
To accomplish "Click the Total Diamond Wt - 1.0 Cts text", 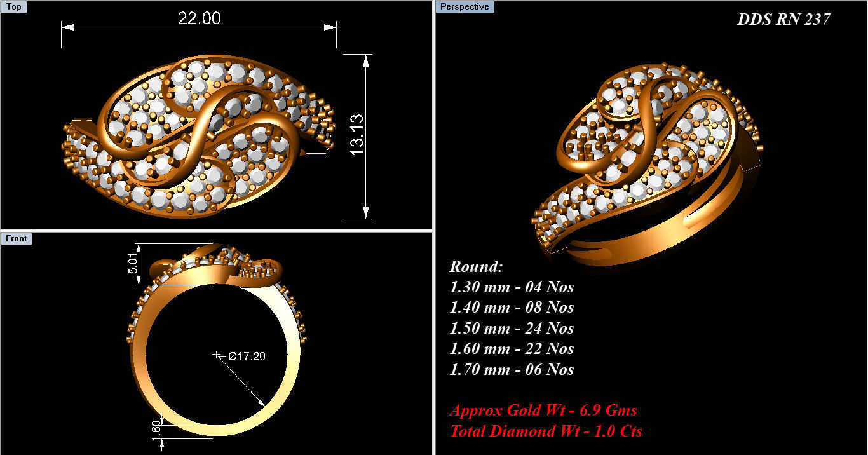I will pos(546,431).
